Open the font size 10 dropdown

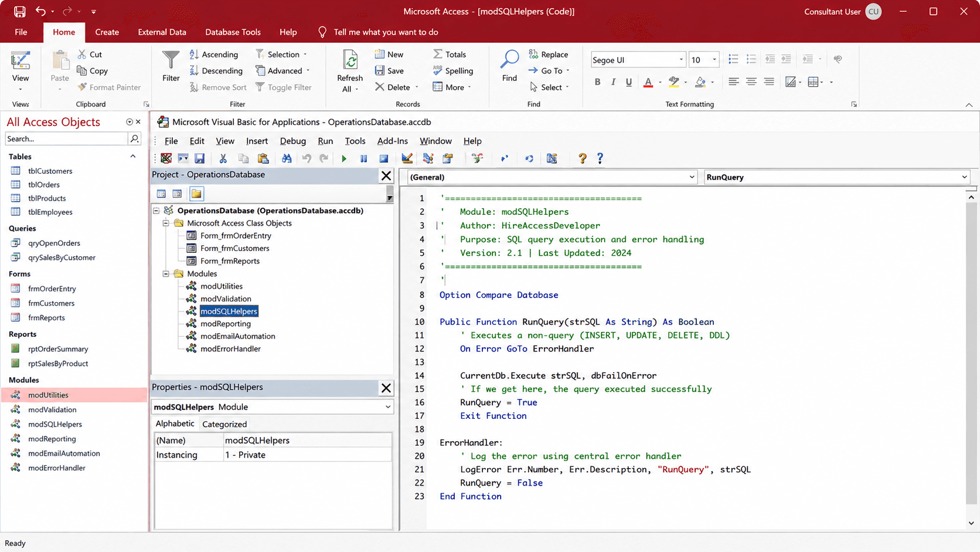click(x=714, y=60)
